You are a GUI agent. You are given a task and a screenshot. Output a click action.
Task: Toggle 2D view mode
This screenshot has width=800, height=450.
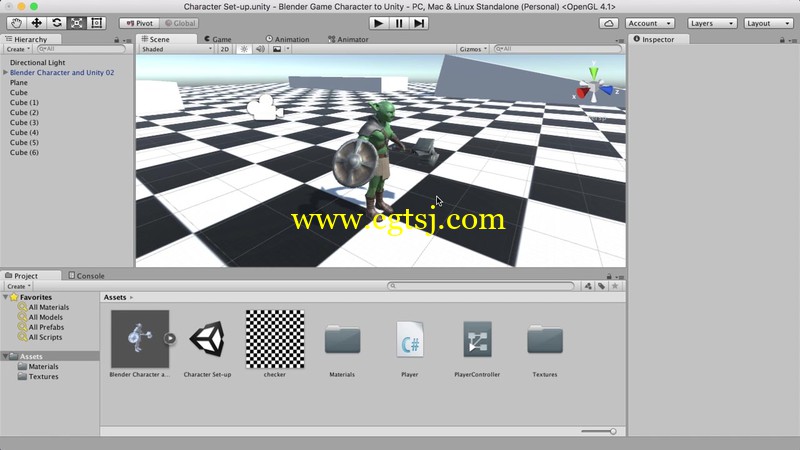224,49
